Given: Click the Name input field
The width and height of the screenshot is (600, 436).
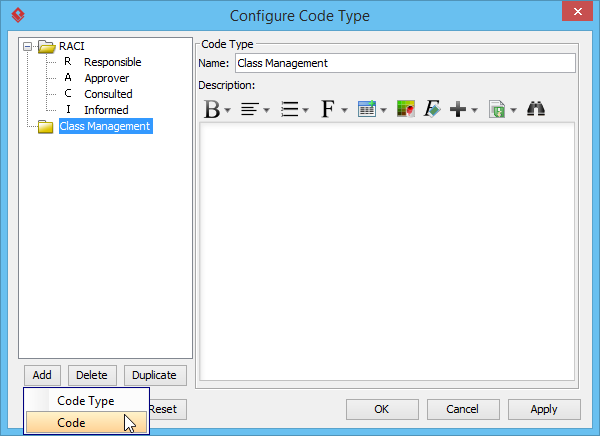Looking at the screenshot, I should pyautogui.click(x=405, y=63).
